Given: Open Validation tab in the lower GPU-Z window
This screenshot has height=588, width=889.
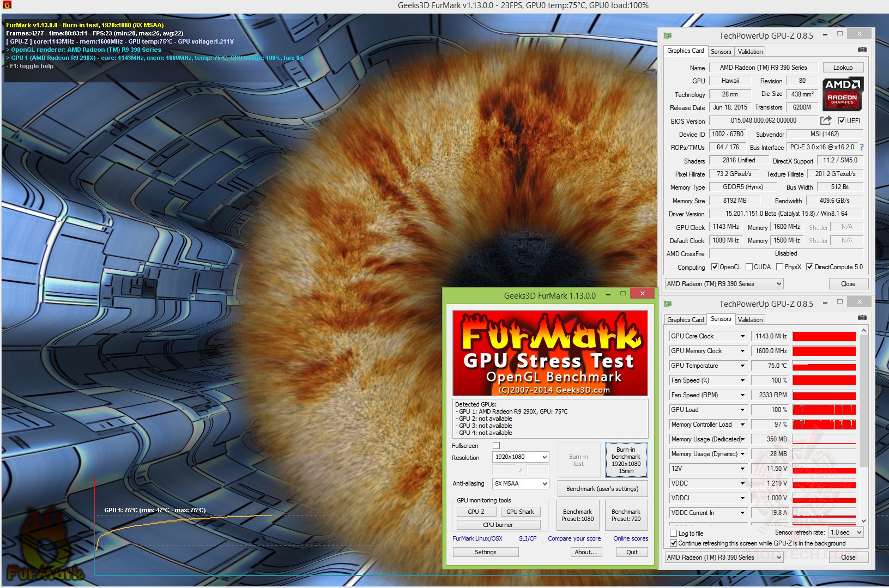Looking at the screenshot, I should point(751,320).
